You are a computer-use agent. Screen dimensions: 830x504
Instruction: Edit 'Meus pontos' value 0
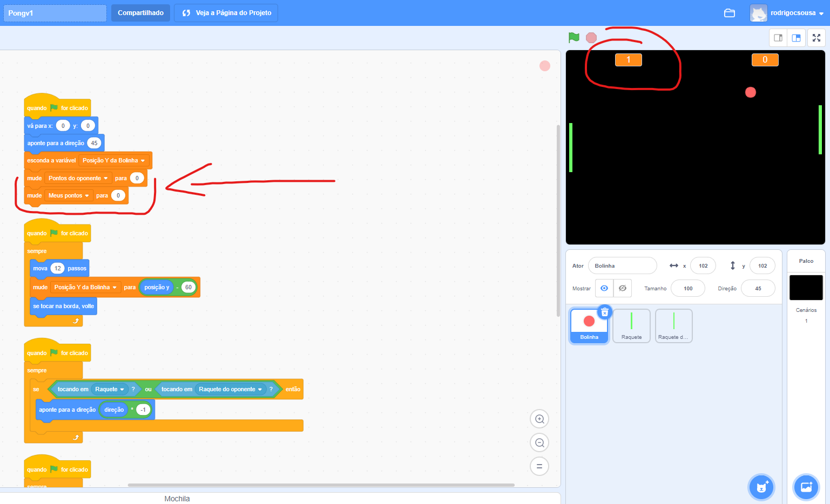[118, 195]
